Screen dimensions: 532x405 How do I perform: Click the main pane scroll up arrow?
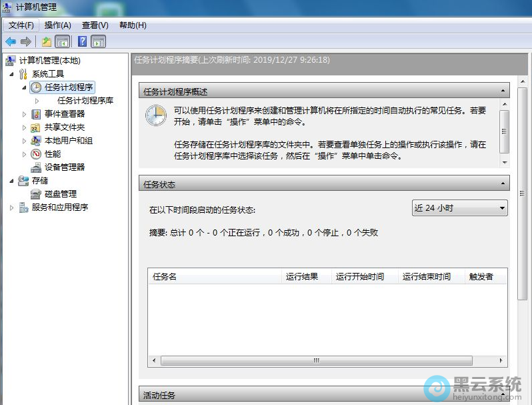(x=523, y=81)
